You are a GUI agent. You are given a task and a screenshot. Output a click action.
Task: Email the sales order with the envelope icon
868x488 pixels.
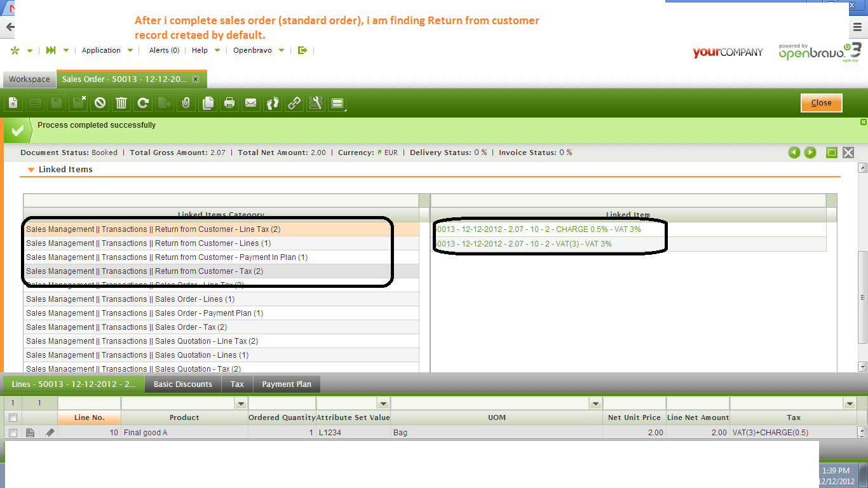coord(251,103)
